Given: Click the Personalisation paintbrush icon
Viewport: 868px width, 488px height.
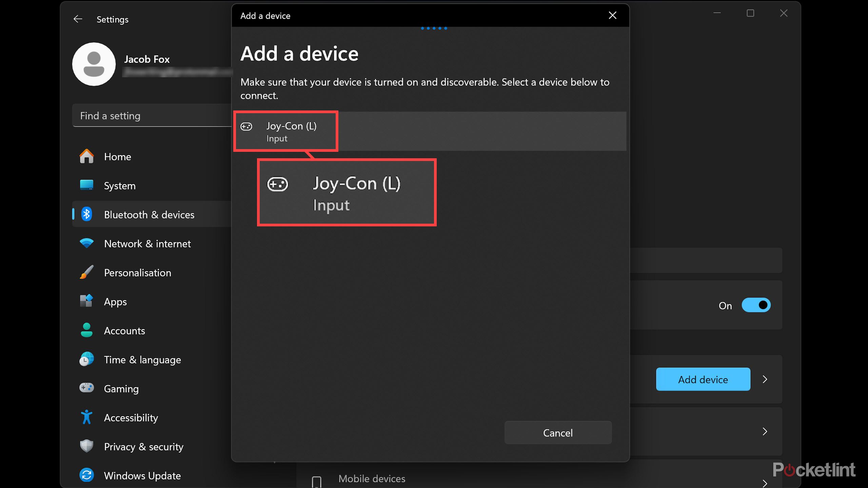Looking at the screenshot, I should pyautogui.click(x=86, y=272).
